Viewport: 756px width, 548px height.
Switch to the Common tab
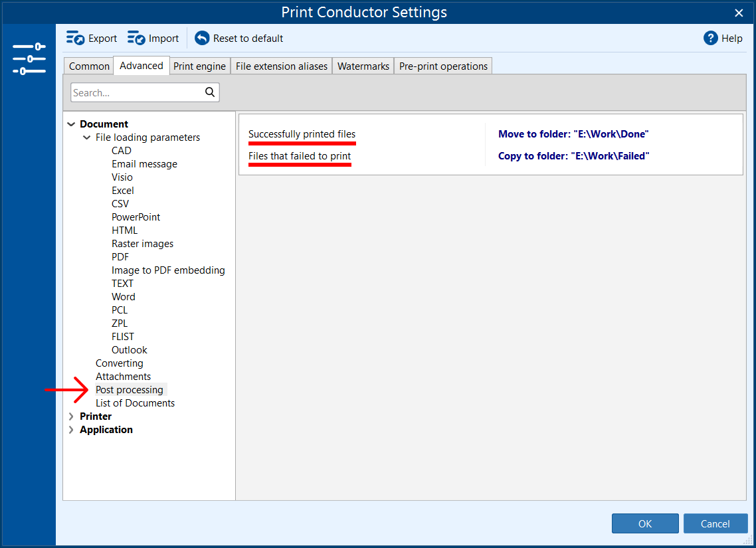[89, 66]
